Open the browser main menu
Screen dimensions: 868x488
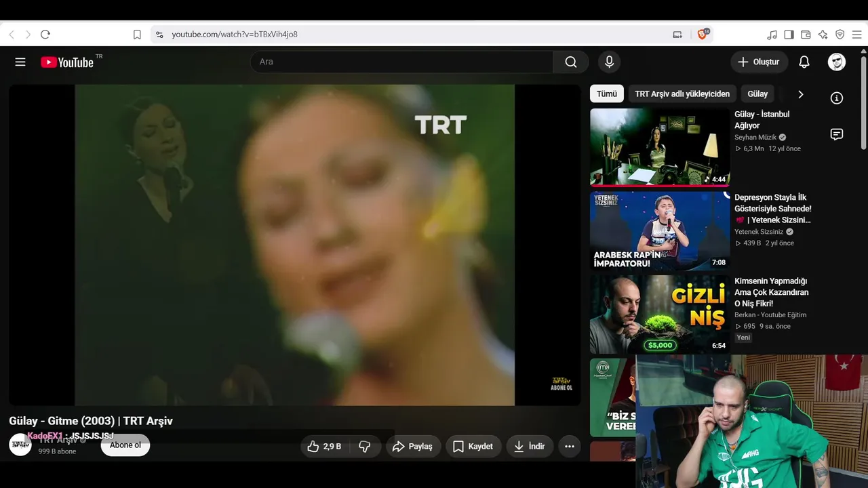click(x=857, y=35)
